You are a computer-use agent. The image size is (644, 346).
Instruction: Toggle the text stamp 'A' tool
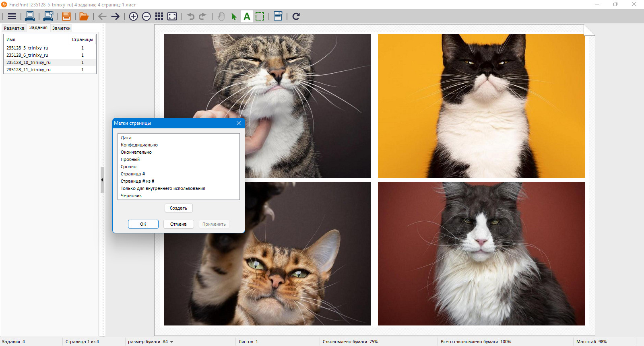pos(247,16)
